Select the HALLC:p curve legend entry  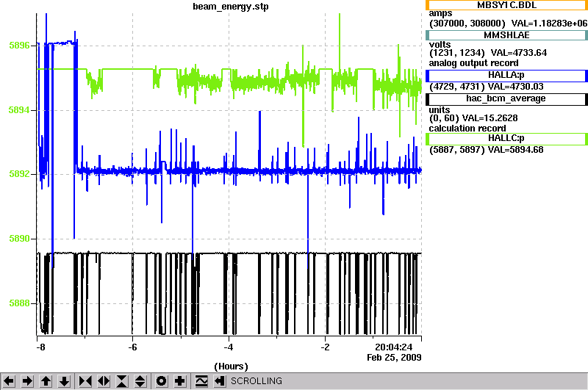point(506,139)
